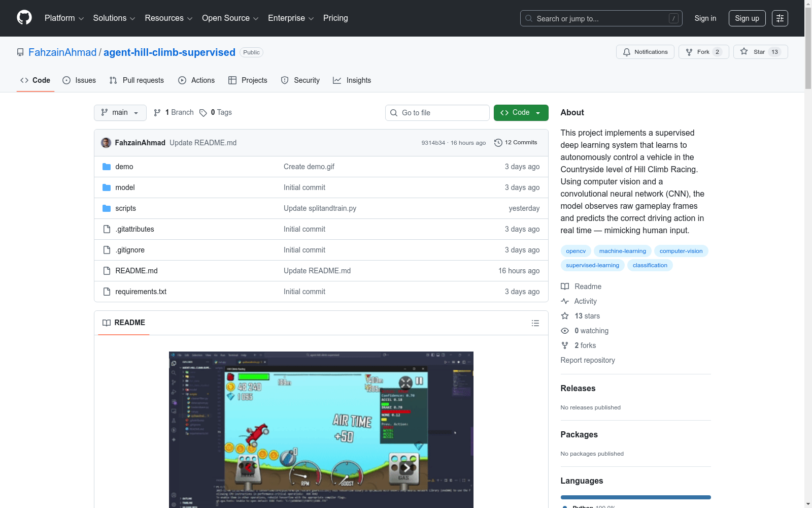Click the demo folder icon
The height and width of the screenshot is (508, 812).
[107, 167]
